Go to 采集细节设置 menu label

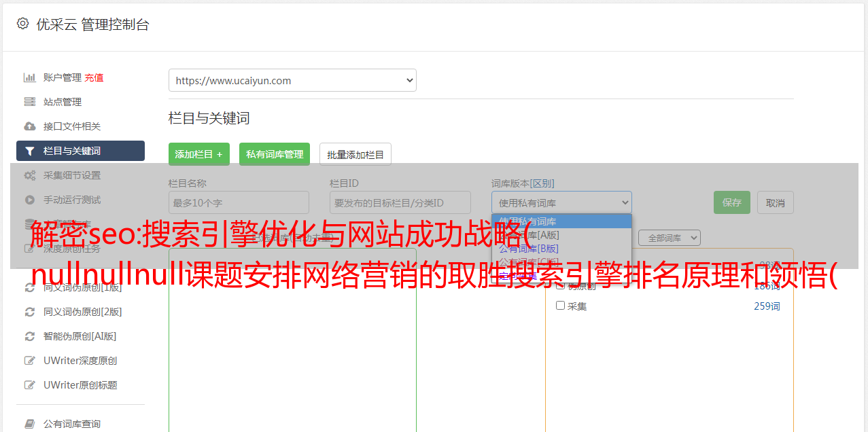pyautogui.click(x=72, y=175)
